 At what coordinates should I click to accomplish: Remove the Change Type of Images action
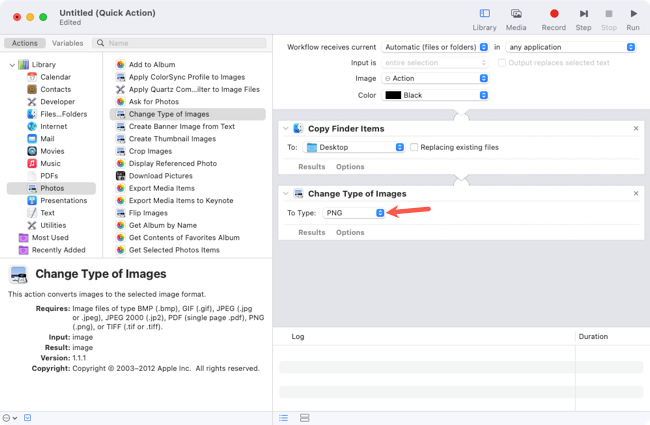(x=636, y=194)
